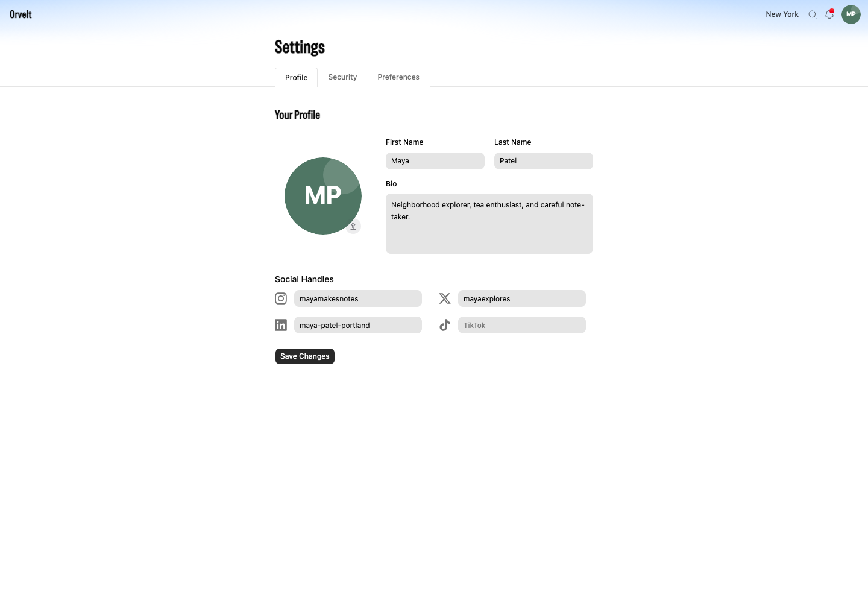Edit the X handle mayaexplores field
868x603 pixels.
[x=522, y=298]
